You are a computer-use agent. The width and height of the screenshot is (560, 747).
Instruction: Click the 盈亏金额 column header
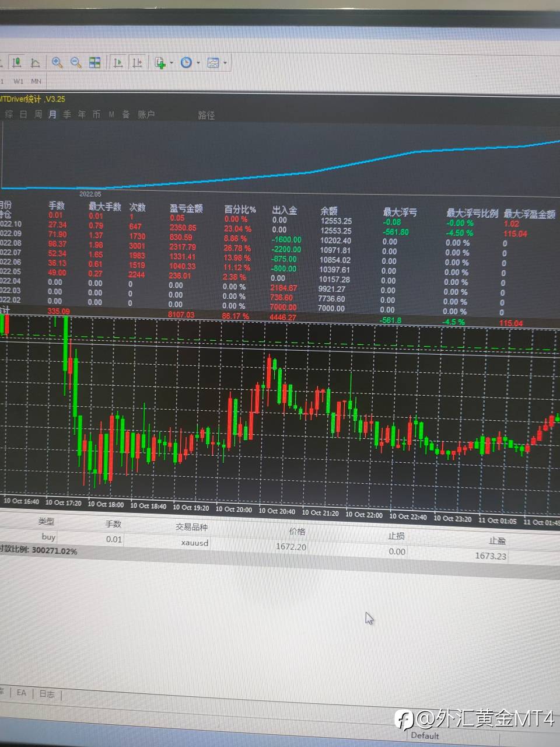tap(186, 208)
